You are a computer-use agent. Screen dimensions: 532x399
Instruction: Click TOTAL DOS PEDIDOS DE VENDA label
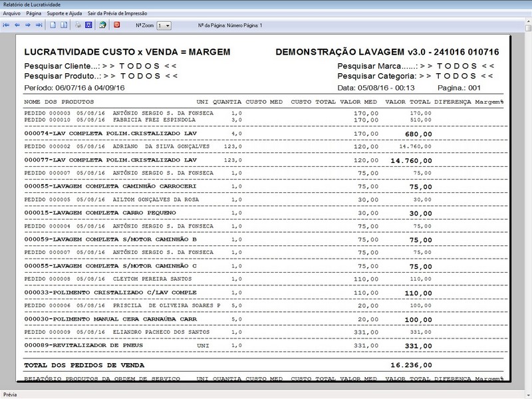(84, 365)
